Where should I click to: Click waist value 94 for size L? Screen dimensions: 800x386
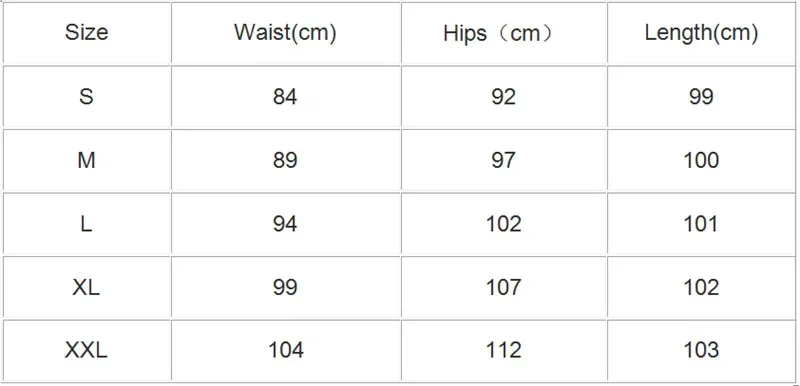click(x=286, y=224)
